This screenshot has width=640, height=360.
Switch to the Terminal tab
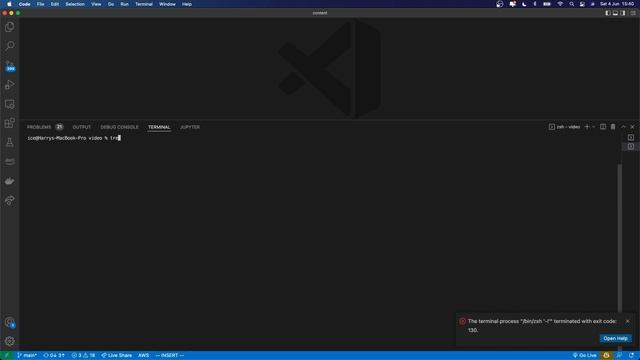(x=159, y=127)
